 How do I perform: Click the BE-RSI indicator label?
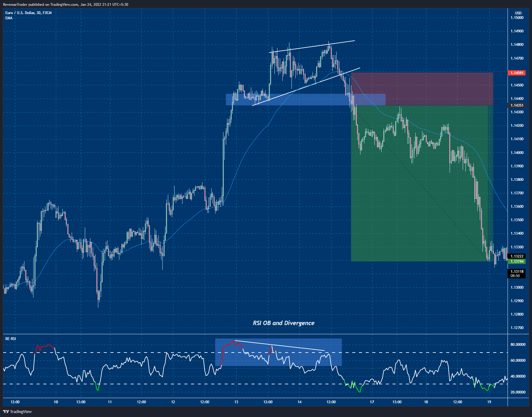(x=11, y=339)
